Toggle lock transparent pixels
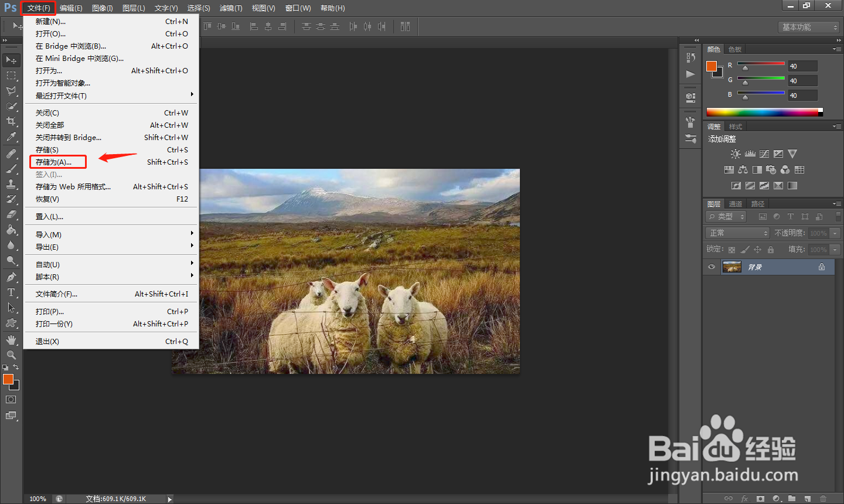The width and height of the screenshot is (844, 504). pyautogui.click(x=732, y=250)
